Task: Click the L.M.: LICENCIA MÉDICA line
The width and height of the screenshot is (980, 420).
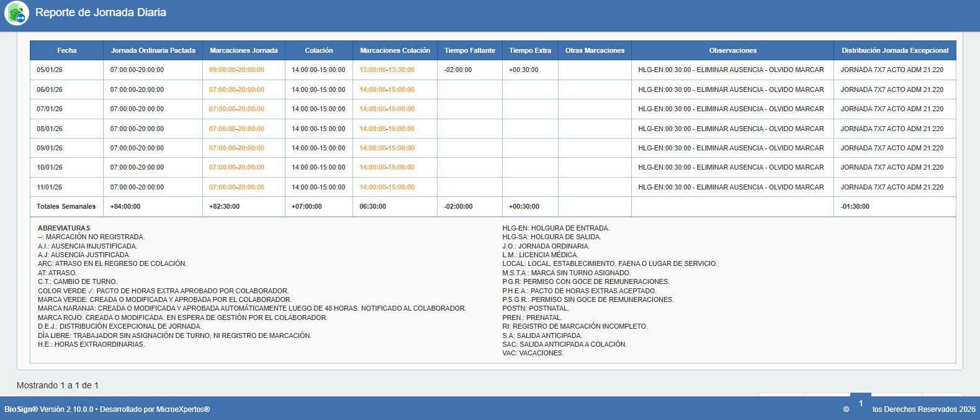Action: 541,255
